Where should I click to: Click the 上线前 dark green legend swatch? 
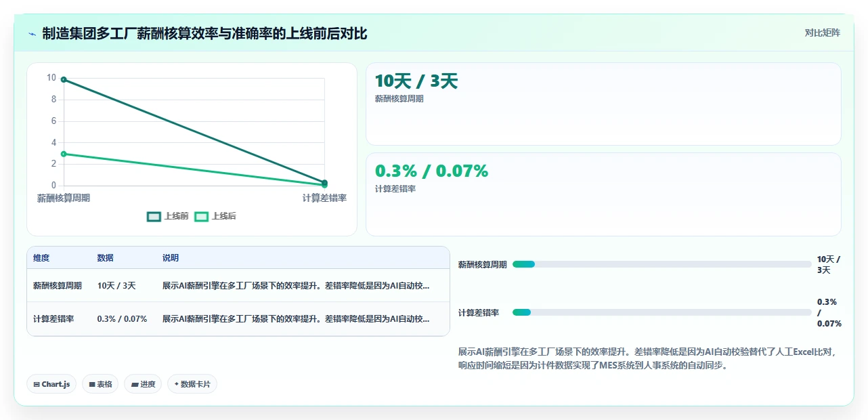[154, 216]
